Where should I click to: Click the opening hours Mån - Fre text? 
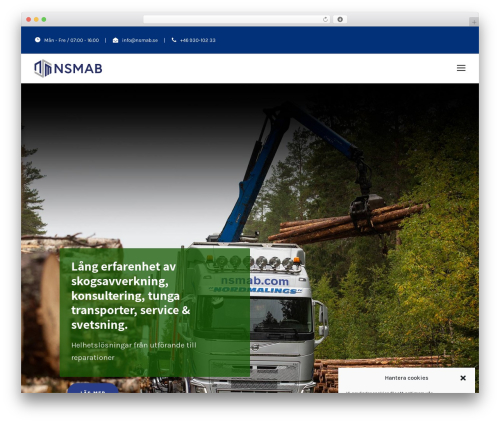71,40
